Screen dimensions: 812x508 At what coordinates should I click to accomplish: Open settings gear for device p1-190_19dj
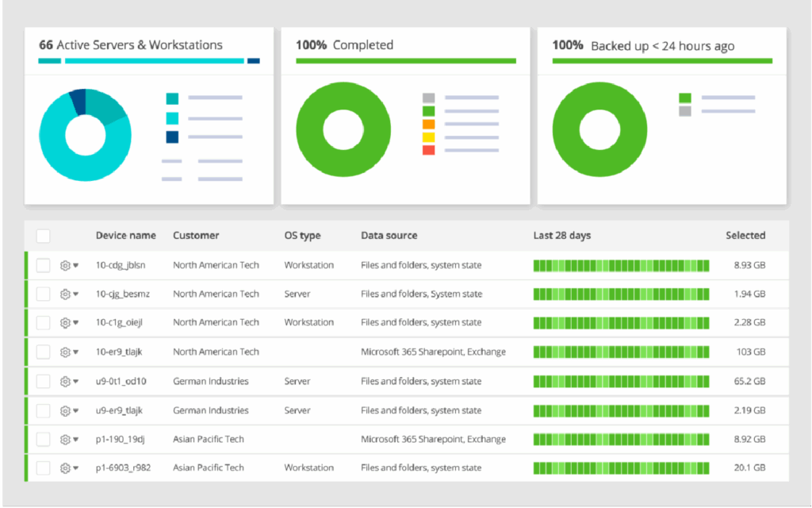pos(66,439)
